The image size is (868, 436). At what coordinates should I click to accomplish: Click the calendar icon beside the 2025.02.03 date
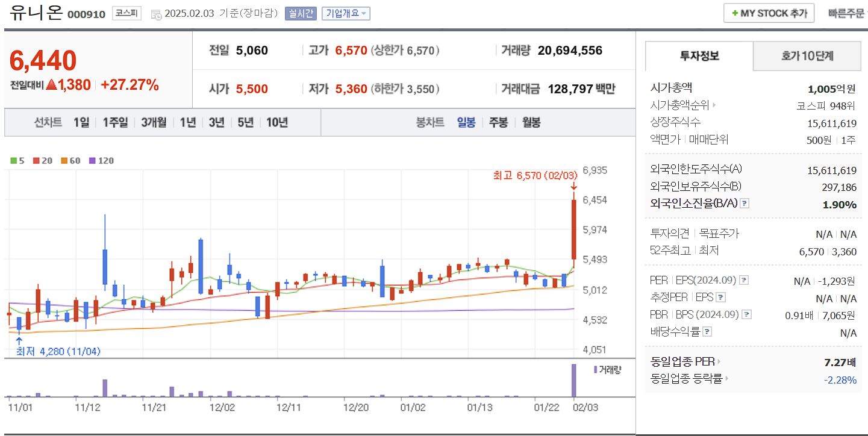coord(156,14)
